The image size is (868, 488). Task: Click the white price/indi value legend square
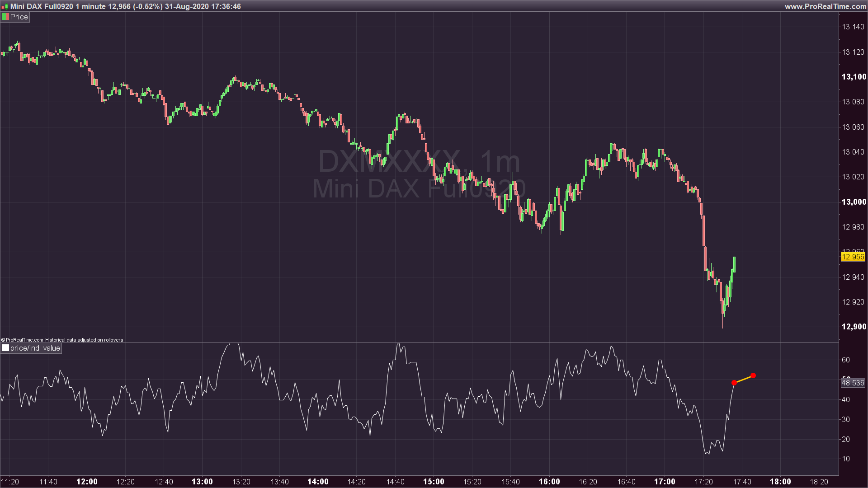[x=5, y=348]
